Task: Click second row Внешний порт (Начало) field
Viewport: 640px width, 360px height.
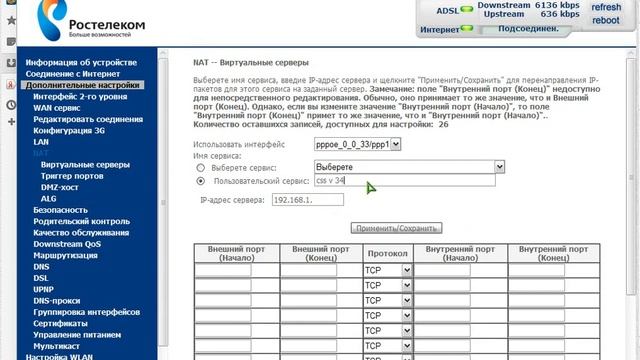Action: [223, 285]
